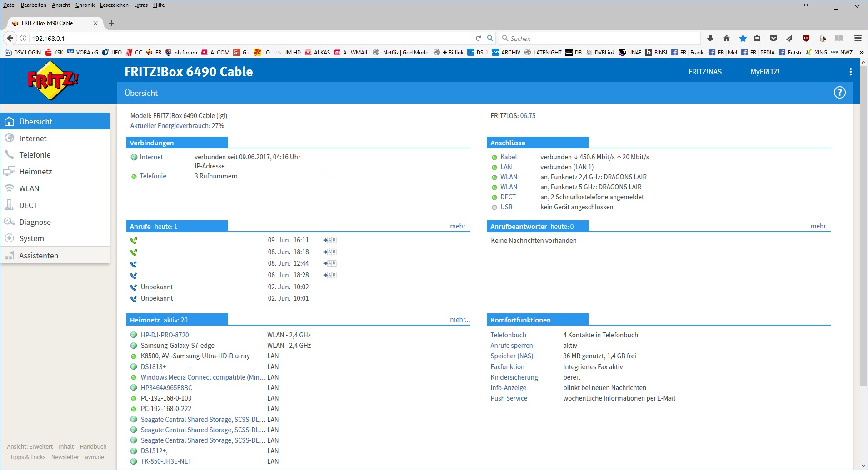
Task: Toggle view via 'Ansicht: Erweitert'
Action: point(30,447)
